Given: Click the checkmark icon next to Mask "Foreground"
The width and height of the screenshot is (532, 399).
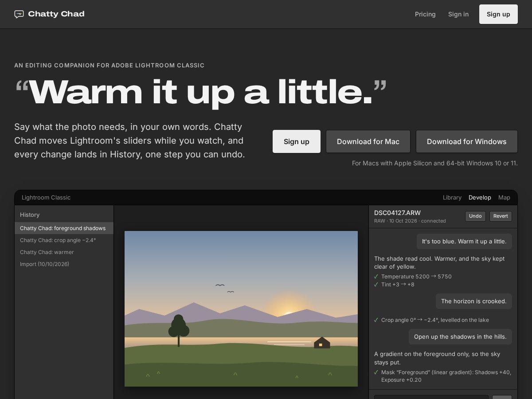Looking at the screenshot, I should [376, 372].
